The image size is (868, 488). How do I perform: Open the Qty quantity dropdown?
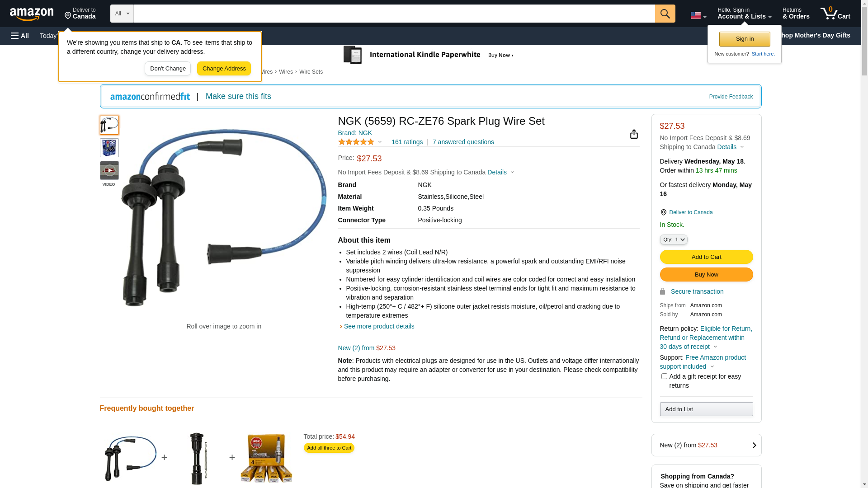(x=673, y=239)
